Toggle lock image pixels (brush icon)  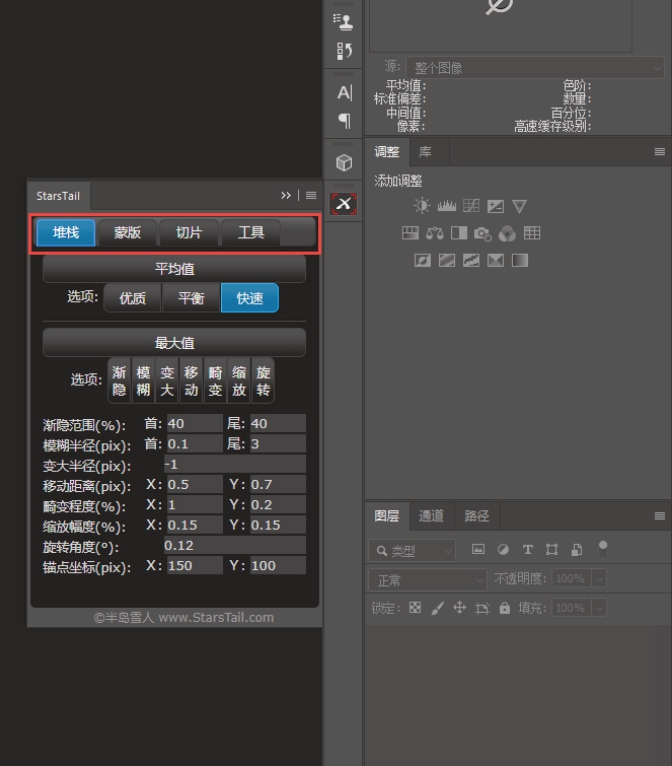pyautogui.click(x=438, y=608)
